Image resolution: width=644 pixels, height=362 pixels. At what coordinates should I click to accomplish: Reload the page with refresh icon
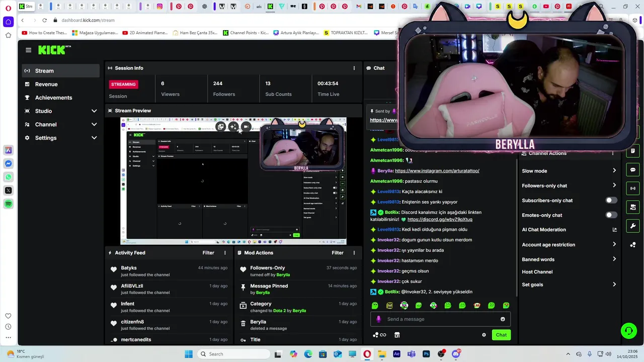click(44, 20)
